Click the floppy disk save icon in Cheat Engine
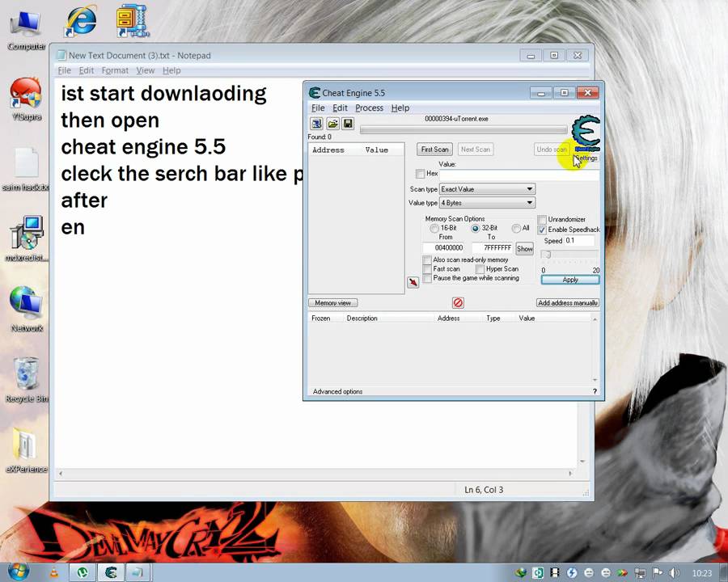This screenshot has height=582, width=728. (x=348, y=124)
